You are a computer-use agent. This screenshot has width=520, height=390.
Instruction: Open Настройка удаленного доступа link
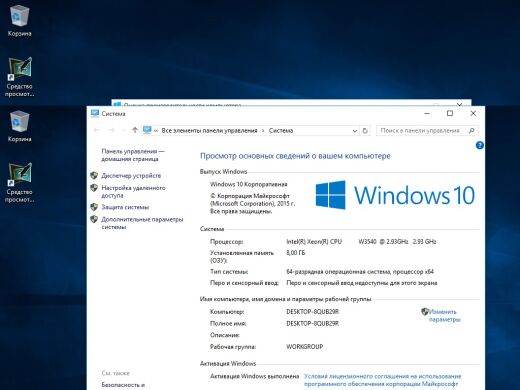click(133, 192)
